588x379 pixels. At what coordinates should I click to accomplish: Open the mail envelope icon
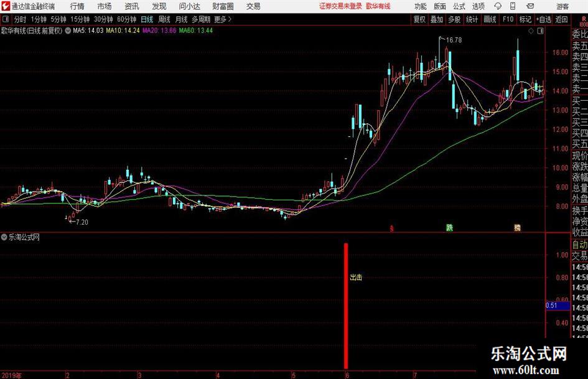click(530, 6)
